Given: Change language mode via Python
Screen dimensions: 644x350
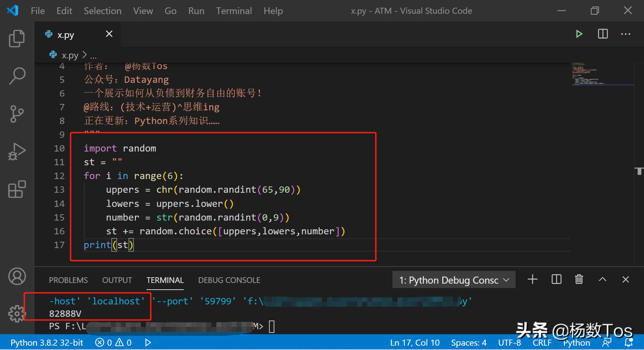Looking at the screenshot, I should coord(576,343).
